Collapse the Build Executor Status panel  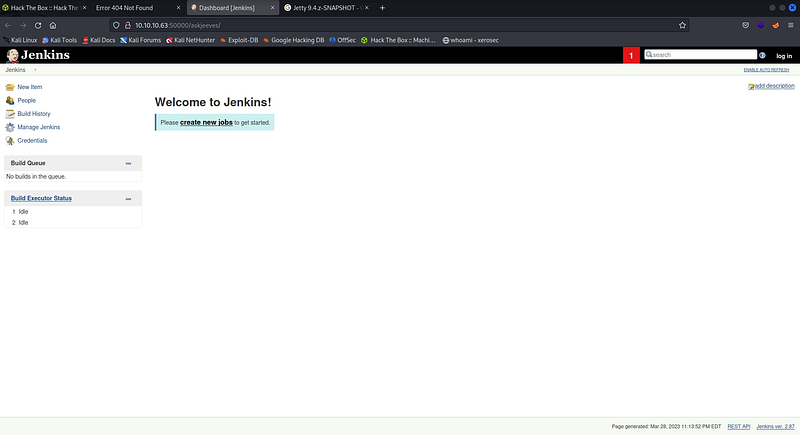(128, 199)
